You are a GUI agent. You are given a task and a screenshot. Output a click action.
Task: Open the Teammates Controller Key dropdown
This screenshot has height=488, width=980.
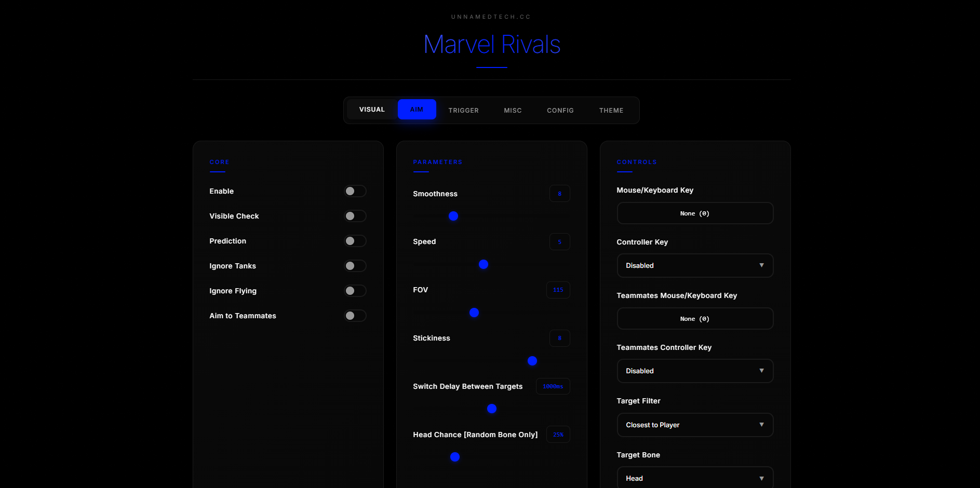(694, 371)
